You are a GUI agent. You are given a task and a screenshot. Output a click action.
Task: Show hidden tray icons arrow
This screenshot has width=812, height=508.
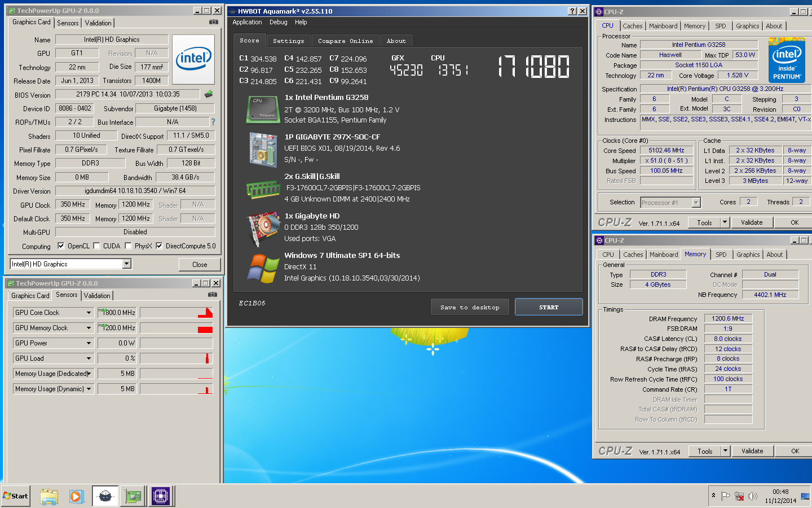click(713, 496)
